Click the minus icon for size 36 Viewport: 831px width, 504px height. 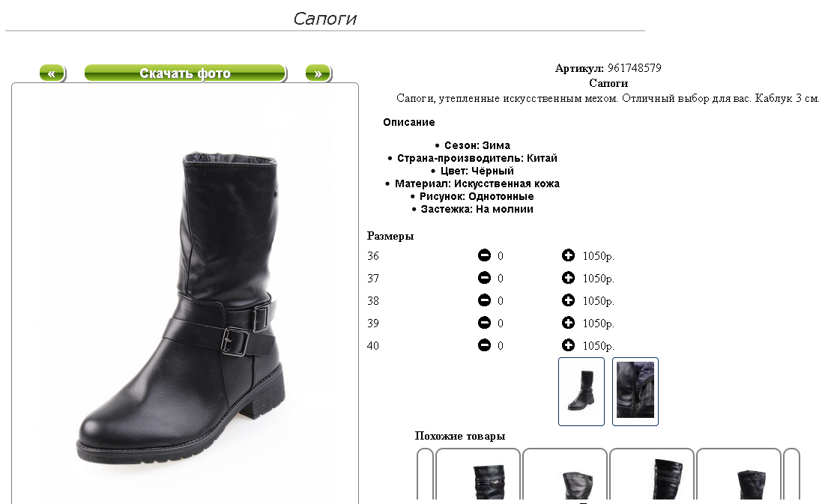[x=484, y=255]
